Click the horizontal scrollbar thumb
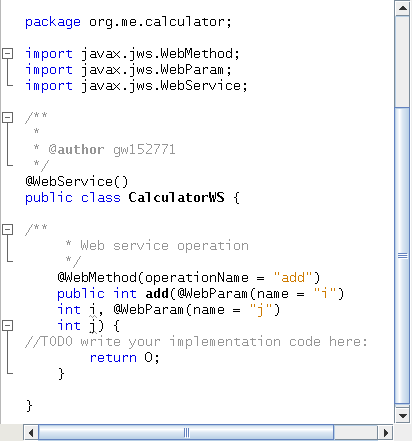The width and height of the screenshot is (412, 441). 186,433
